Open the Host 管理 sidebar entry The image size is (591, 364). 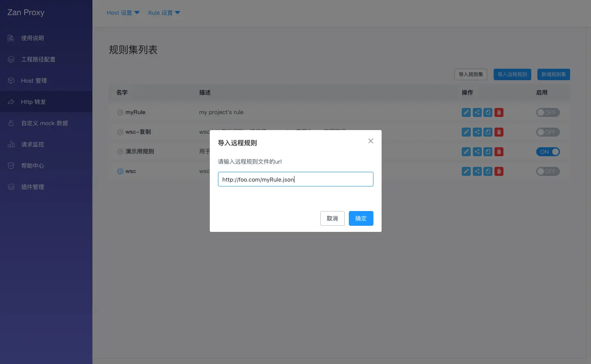click(34, 80)
